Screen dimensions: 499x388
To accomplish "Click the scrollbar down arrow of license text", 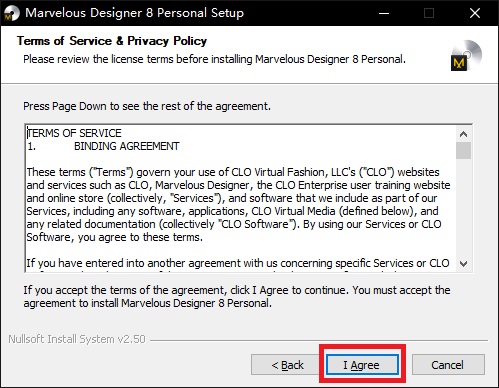I will (x=463, y=264).
